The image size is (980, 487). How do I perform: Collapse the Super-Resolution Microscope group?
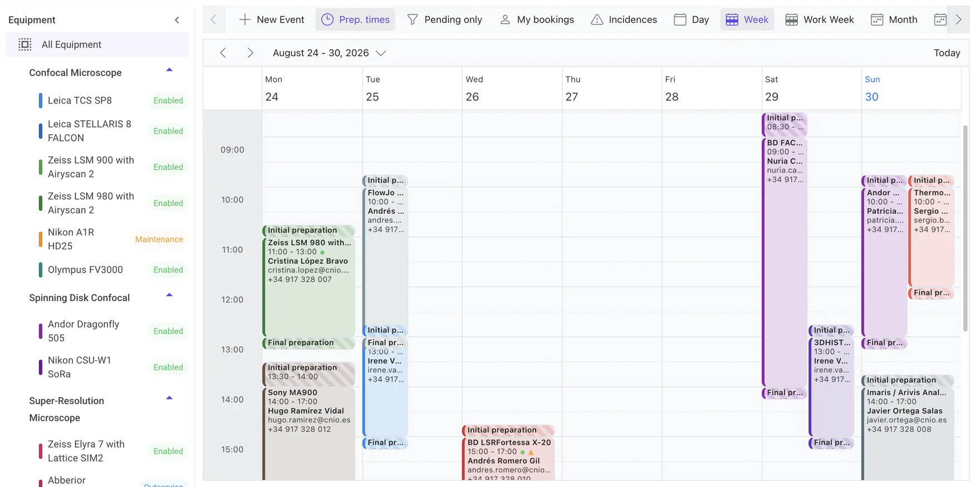(169, 398)
